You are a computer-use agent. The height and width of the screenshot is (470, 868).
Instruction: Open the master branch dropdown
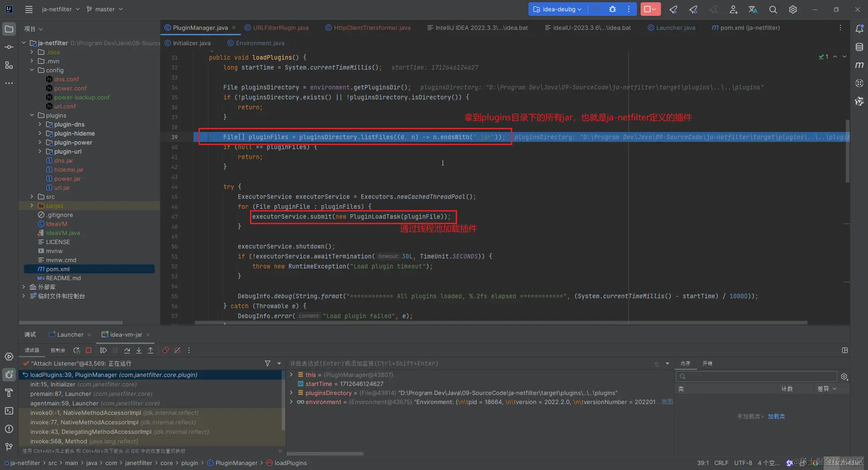tap(105, 9)
